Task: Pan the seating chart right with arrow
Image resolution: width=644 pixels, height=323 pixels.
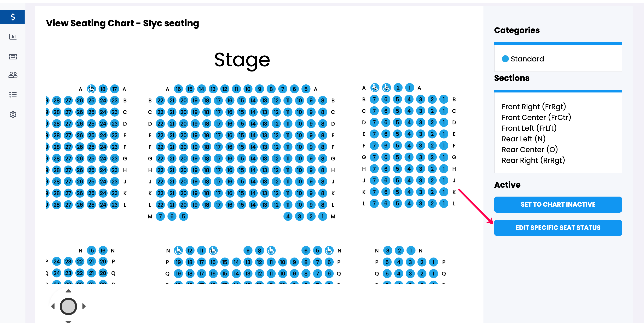Action: coord(84,306)
